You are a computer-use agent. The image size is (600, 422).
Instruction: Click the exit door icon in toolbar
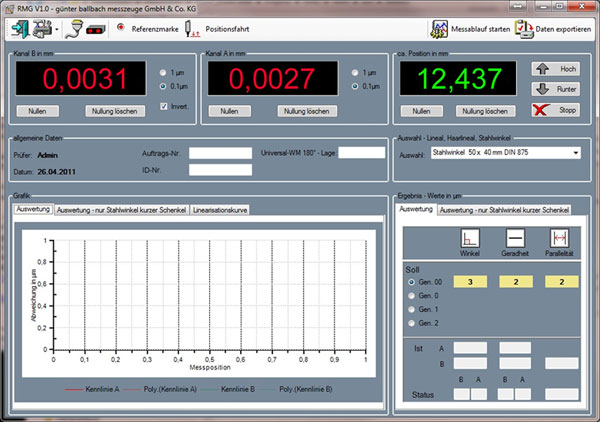tap(18, 29)
